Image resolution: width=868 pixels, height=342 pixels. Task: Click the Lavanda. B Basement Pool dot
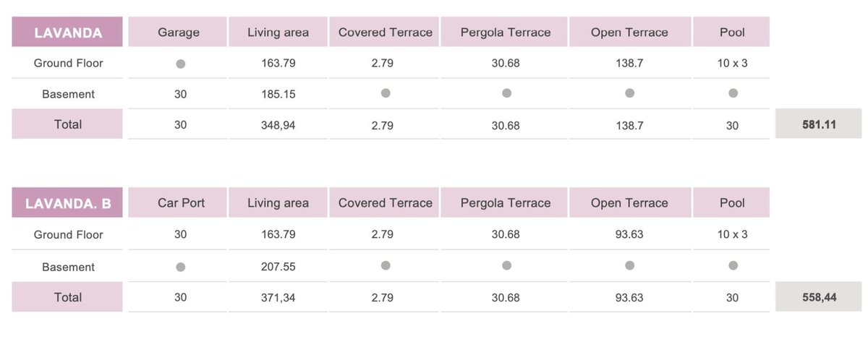(x=733, y=265)
